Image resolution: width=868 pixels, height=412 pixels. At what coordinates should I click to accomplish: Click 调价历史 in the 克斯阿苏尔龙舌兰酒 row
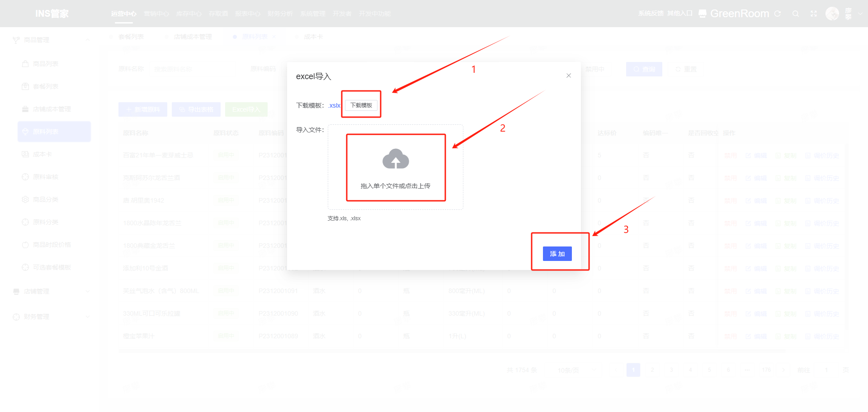pyautogui.click(x=822, y=178)
